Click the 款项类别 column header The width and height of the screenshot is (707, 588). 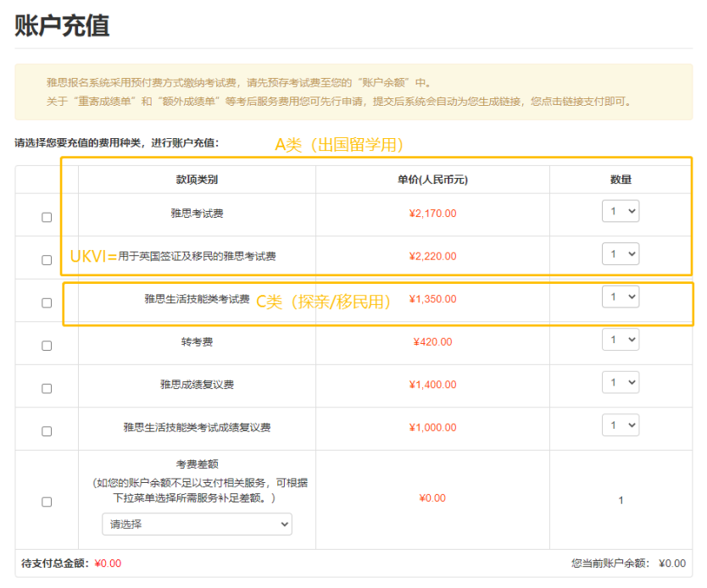click(x=197, y=180)
